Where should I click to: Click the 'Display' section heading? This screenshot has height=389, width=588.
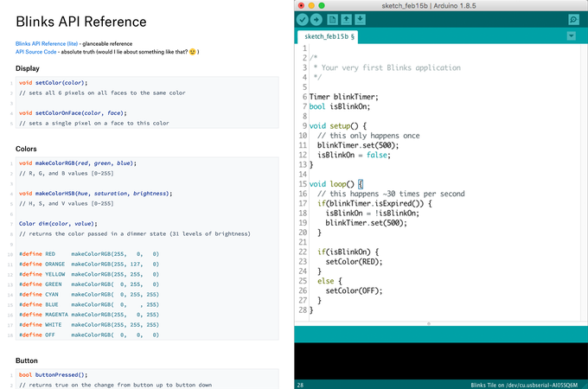point(28,68)
